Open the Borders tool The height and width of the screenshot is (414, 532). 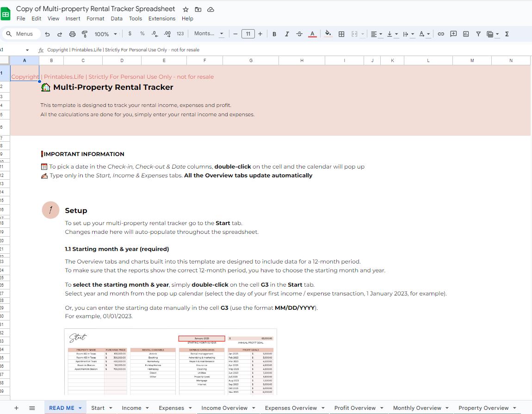341,34
